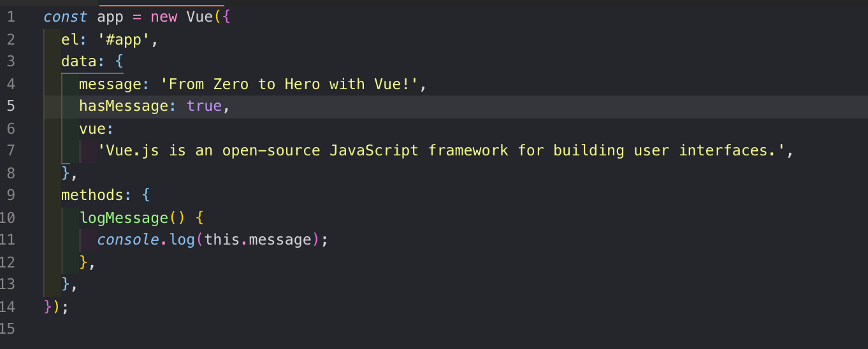Click line number 14 in gutter
868x349 pixels.
pos(8,307)
